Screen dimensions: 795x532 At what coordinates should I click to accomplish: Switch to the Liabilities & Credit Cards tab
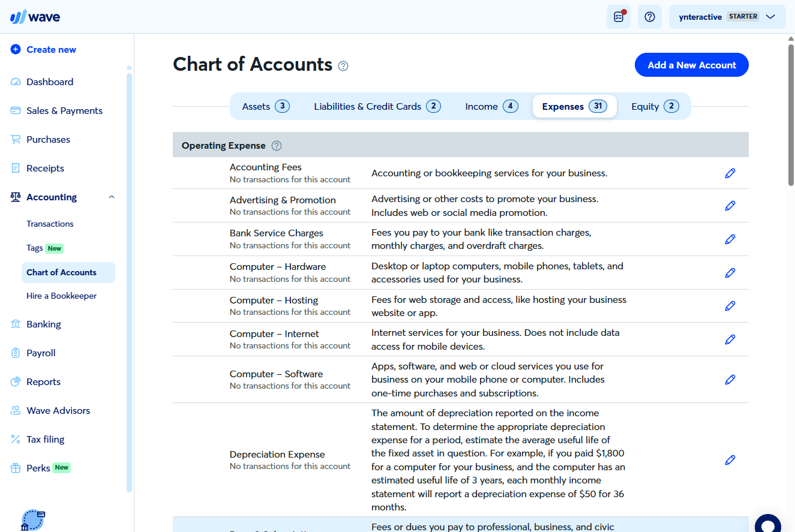377,107
